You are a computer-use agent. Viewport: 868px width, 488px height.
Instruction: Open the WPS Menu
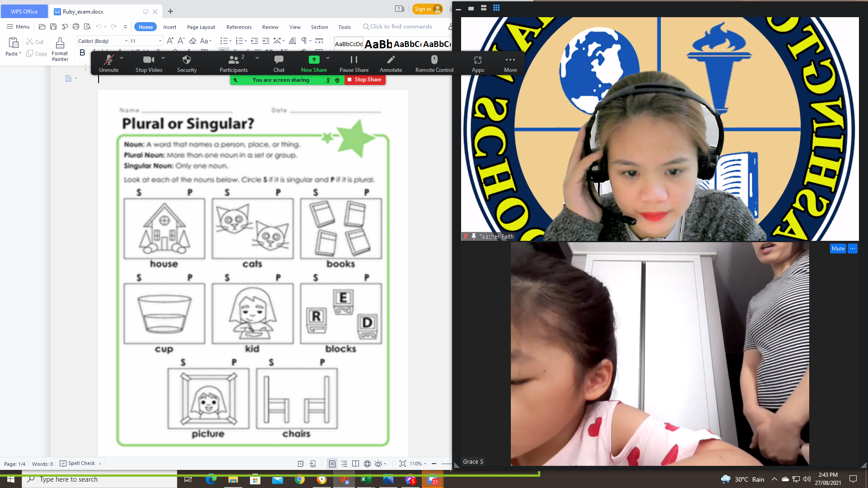(18, 27)
